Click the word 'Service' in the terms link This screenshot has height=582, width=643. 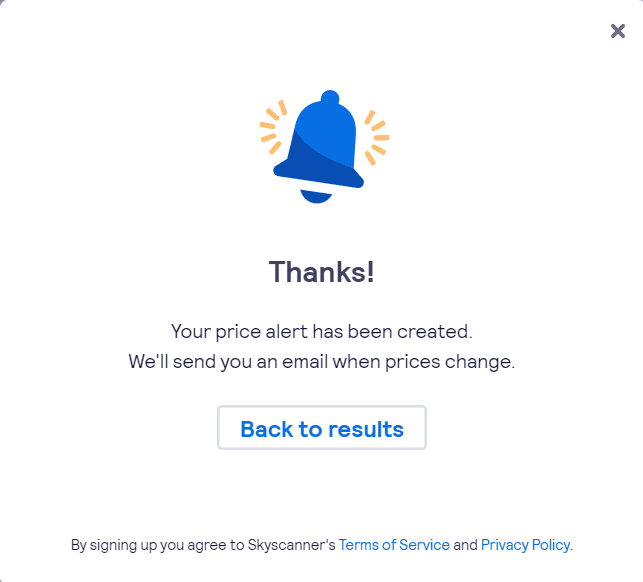[x=424, y=545]
